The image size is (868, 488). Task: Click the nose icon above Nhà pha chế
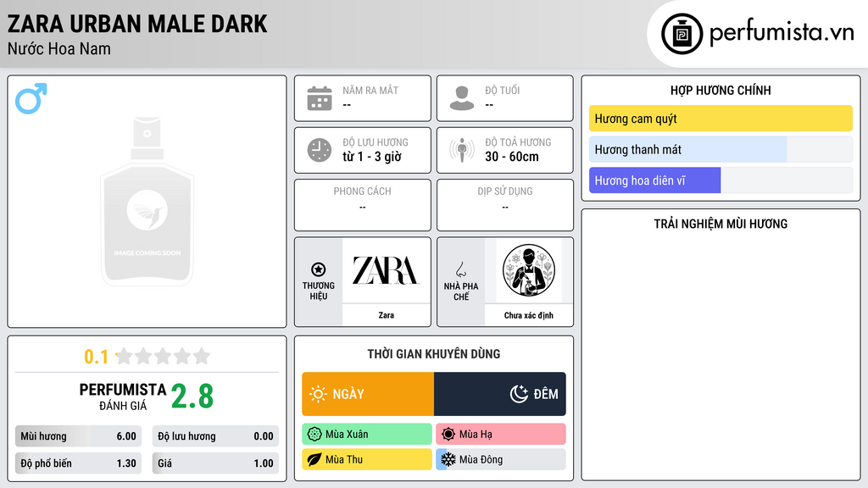point(460,269)
